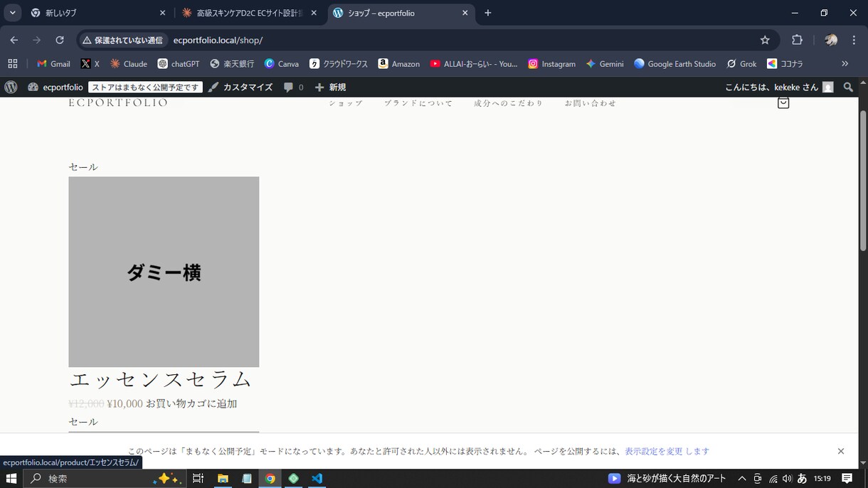Screen dimensions: 868x488
Task: Open the X bookmark
Action: tap(90, 63)
